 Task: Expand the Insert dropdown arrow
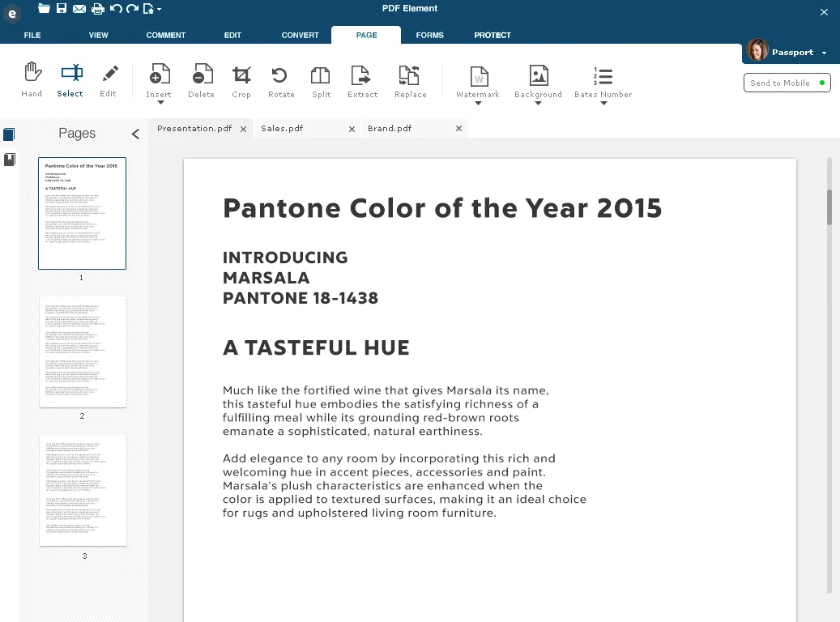[x=160, y=103]
